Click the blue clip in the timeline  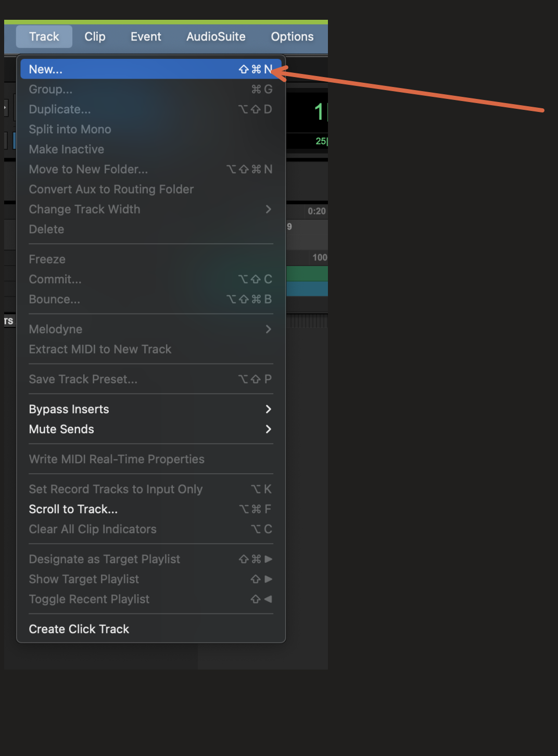[307, 289]
